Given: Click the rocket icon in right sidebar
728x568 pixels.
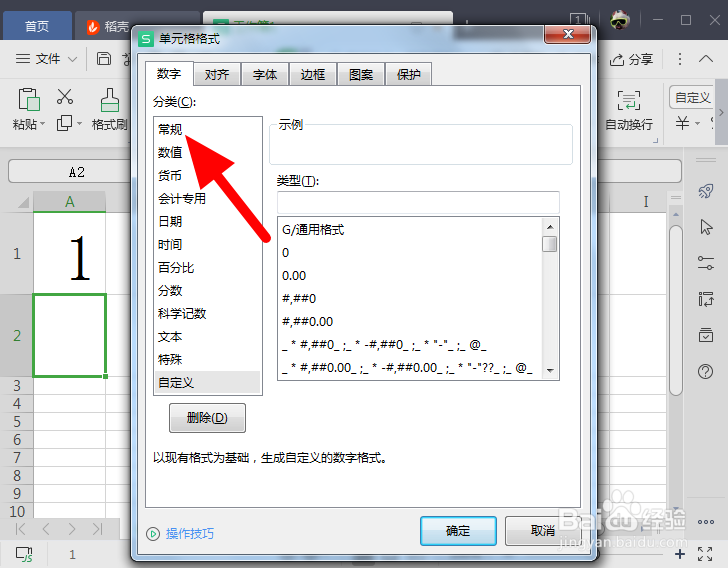Looking at the screenshot, I should coord(706,190).
